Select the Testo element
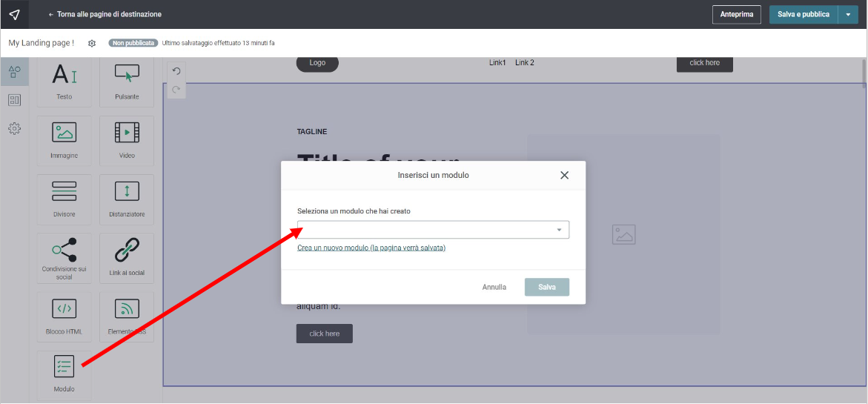Image resolution: width=868 pixels, height=404 pixels. (64, 82)
